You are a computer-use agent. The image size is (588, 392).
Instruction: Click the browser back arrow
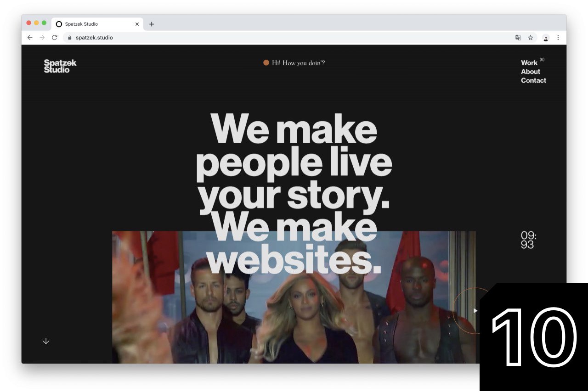point(30,38)
